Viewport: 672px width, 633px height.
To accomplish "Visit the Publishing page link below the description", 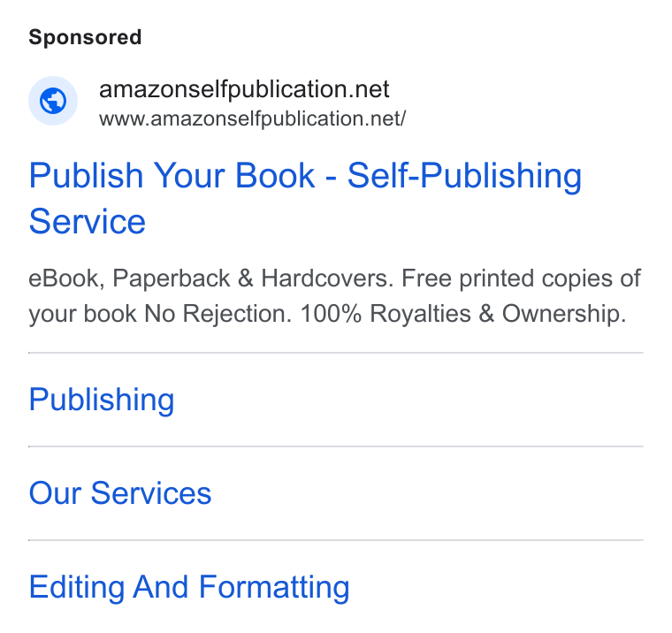I will (102, 400).
